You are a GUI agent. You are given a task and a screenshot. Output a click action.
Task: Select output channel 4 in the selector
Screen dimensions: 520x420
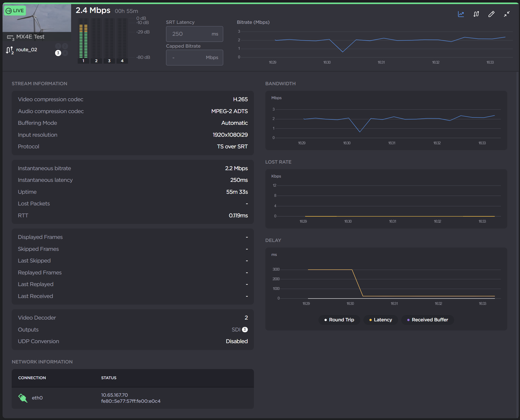pyautogui.click(x=65, y=53)
